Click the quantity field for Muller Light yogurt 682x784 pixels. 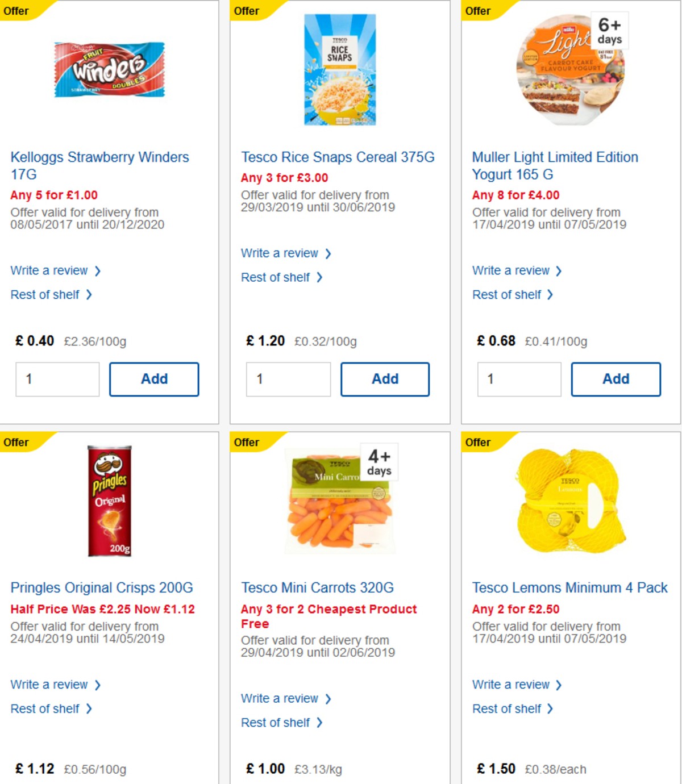519,379
